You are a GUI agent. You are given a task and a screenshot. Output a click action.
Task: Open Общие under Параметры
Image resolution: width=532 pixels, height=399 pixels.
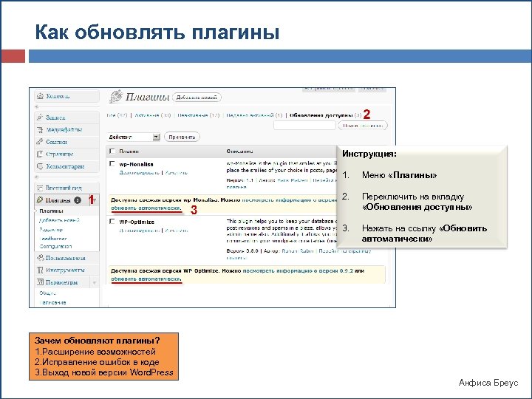point(47,293)
